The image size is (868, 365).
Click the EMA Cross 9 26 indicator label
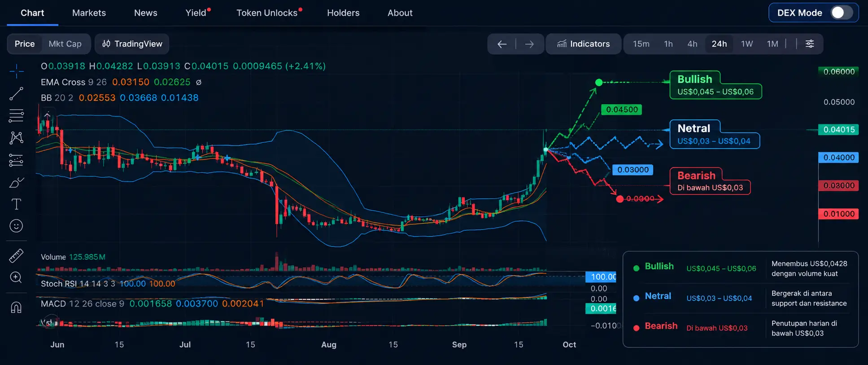74,82
